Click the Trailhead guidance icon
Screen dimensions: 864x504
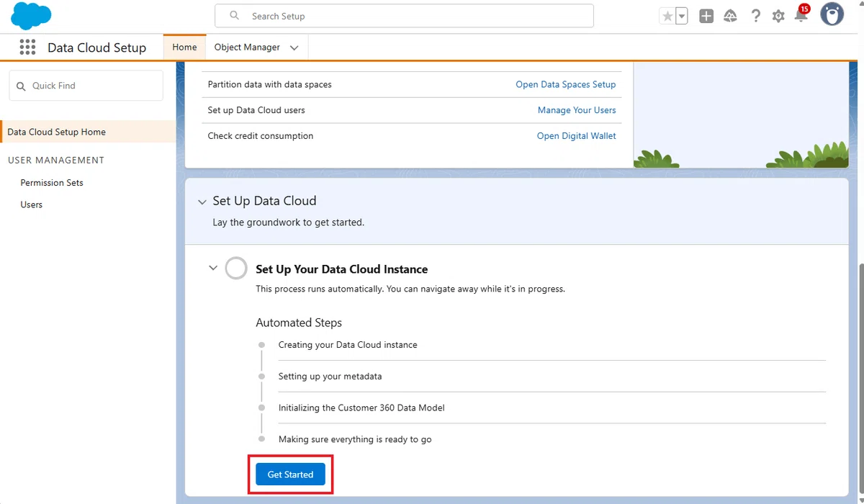tap(730, 16)
